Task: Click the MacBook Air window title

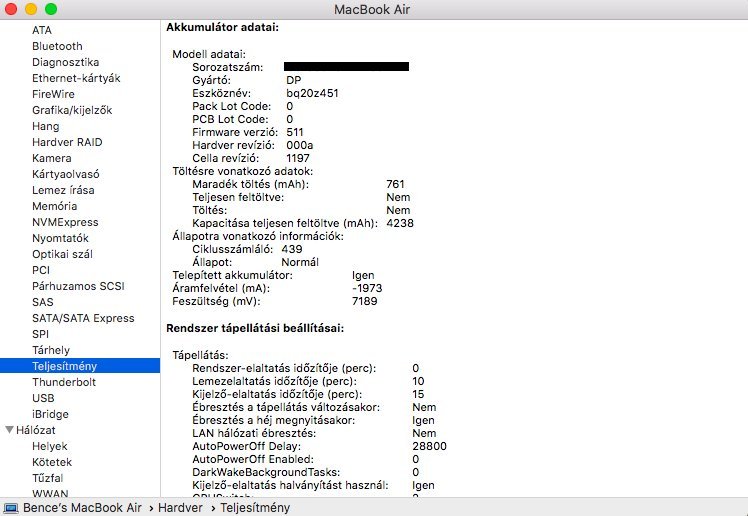Action: coord(372,10)
